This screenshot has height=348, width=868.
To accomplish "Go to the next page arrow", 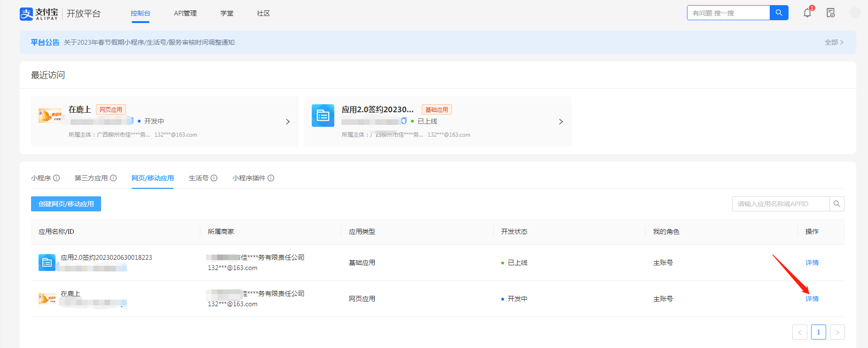I will click(x=837, y=332).
